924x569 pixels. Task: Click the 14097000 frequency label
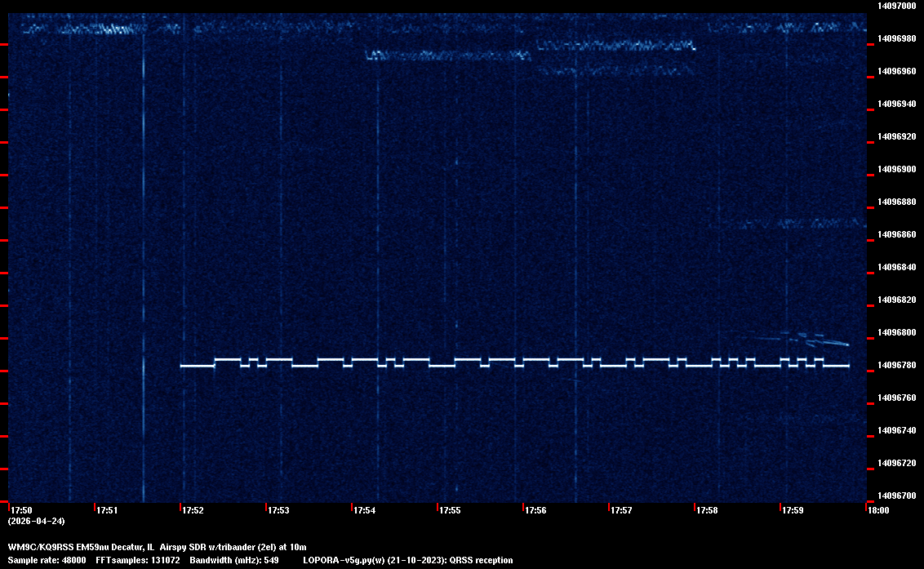(x=897, y=6)
